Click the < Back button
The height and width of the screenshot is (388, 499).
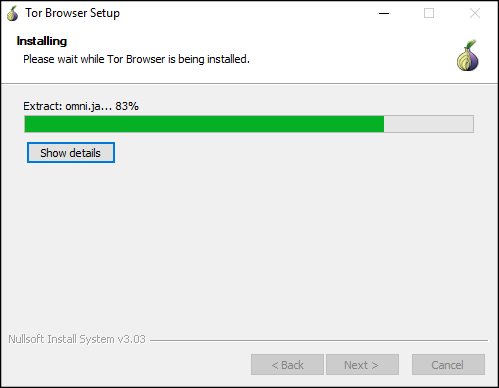(287, 365)
